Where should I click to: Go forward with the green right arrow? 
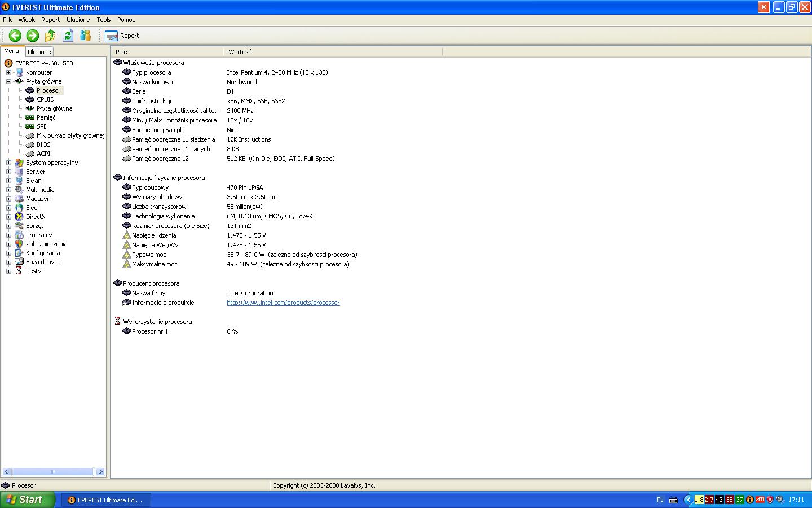33,36
